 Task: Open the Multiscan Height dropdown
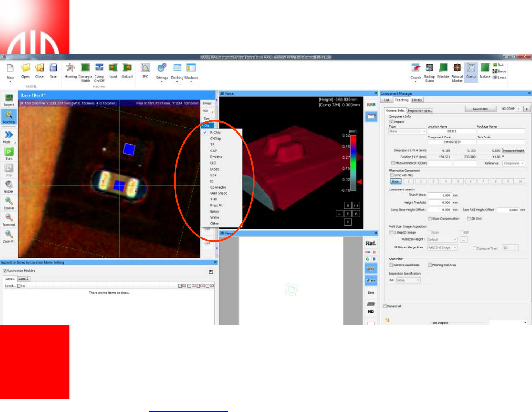442,240
